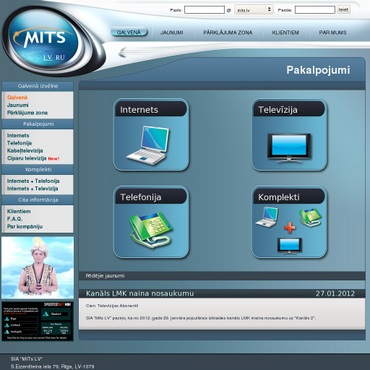Screen dimensions: 370x370
Task: Click the Galvenā izvēlne sidebar header
Action: (x=38, y=86)
